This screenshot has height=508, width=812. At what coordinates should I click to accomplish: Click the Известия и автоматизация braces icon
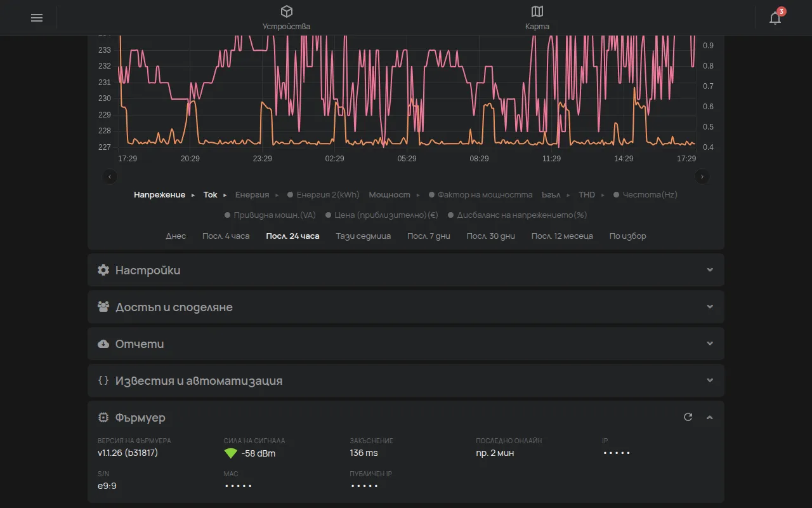click(103, 380)
